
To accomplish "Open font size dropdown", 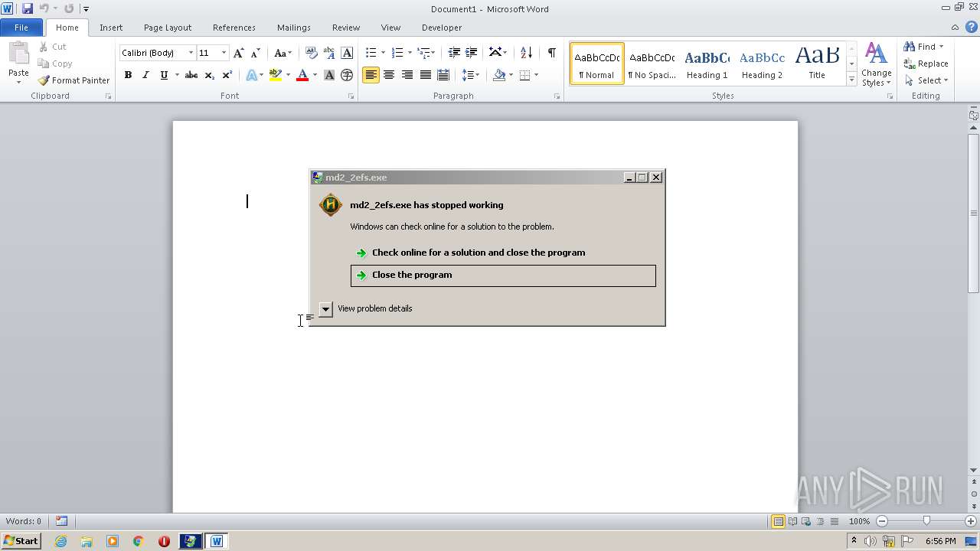I will tap(224, 53).
